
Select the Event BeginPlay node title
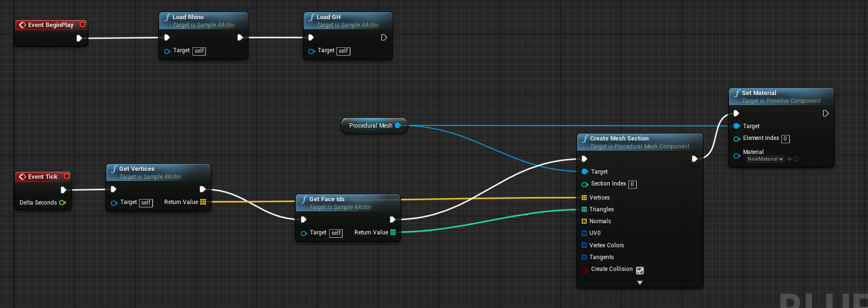[x=51, y=25]
